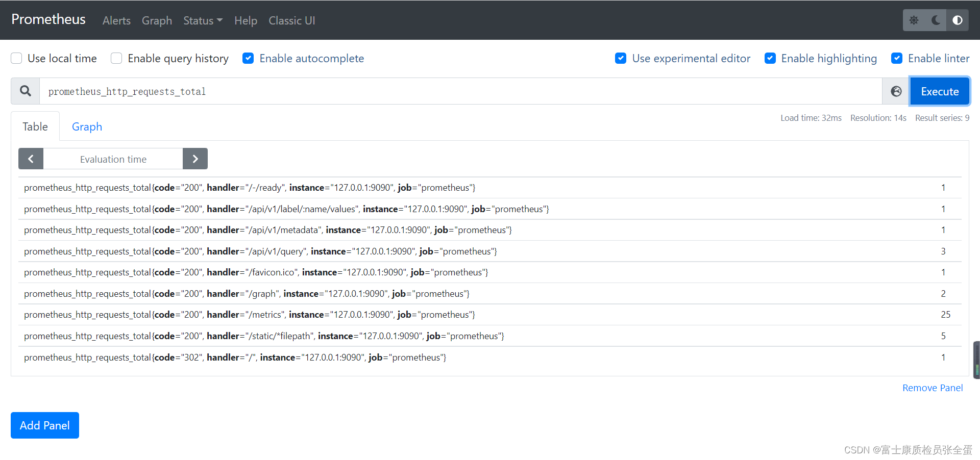The height and width of the screenshot is (460, 980).
Task: Open the Status dropdown menu
Action: pyautogui.click(x=203, y=20)
